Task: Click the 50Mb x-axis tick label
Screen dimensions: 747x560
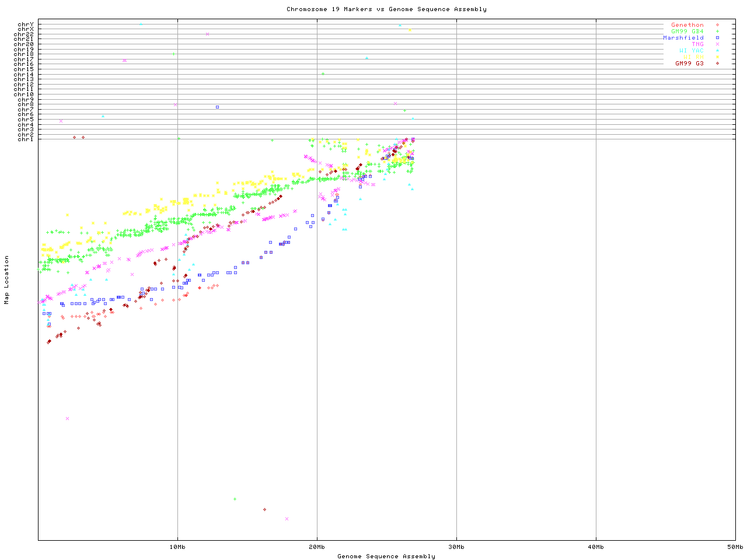Action: coord(735,547)
